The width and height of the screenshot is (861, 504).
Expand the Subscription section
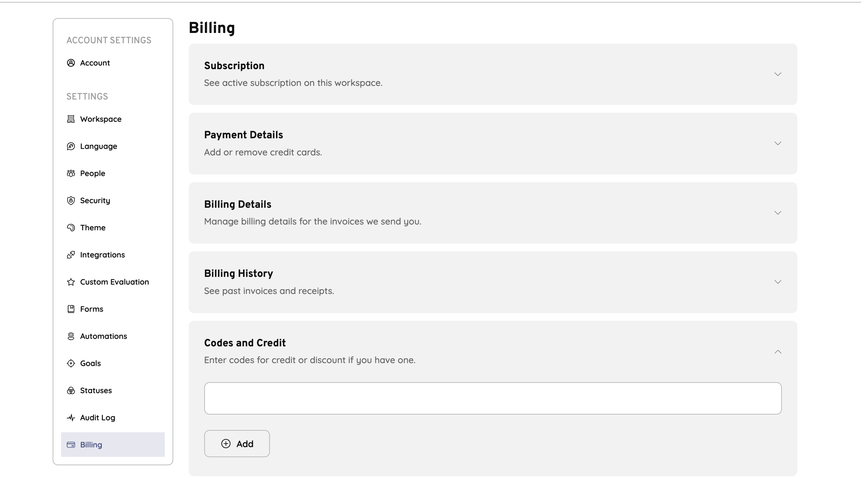pyautogui.click(x=778, y=74)
